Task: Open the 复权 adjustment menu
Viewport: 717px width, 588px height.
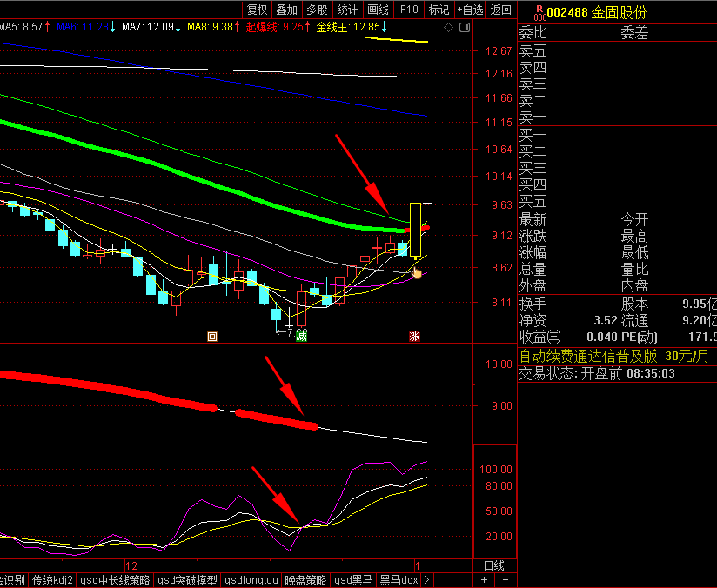Action: 258,10
